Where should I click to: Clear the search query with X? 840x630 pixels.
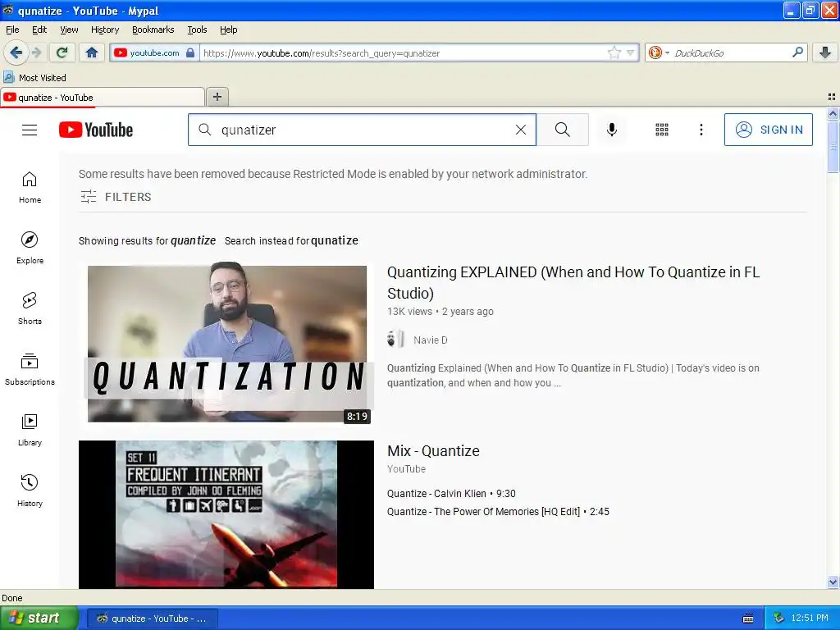point(521,130)
